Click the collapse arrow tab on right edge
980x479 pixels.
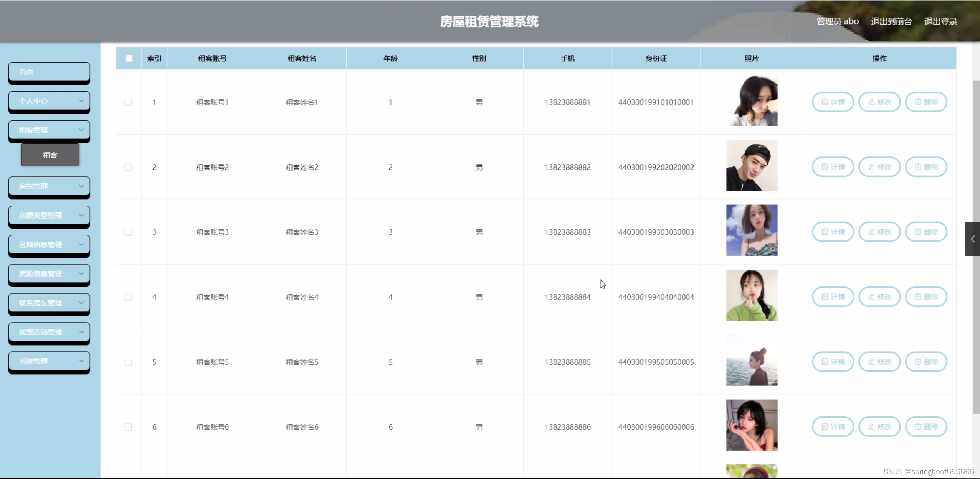point(972,239)
